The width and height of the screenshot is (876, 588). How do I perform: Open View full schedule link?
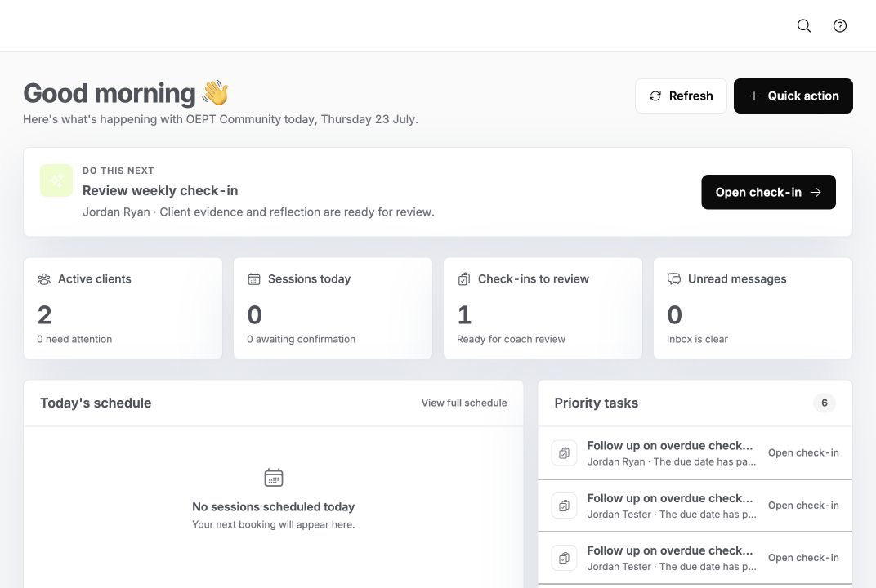464,403
